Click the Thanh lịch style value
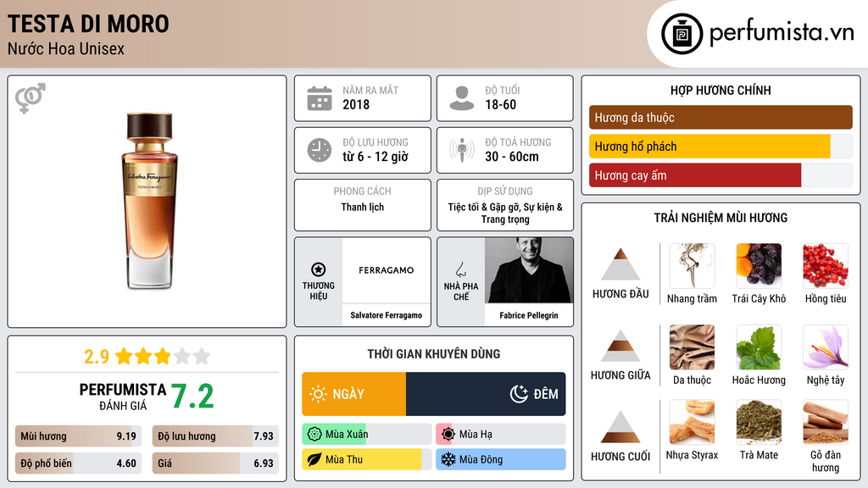 click(x=362, y=207)
